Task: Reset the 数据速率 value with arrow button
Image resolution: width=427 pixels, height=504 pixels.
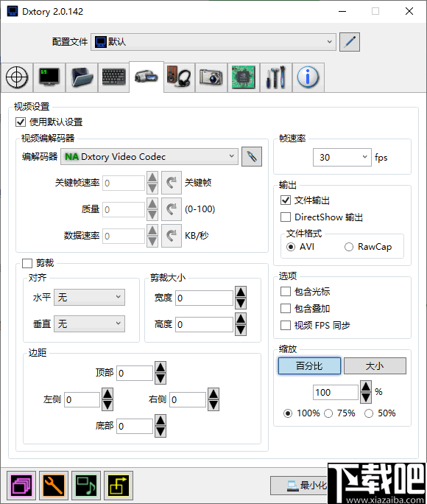Action: 172,236
